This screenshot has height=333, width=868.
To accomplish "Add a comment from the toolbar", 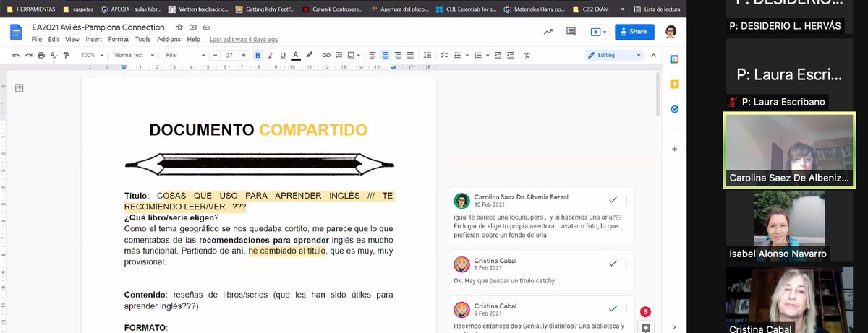I will (339, 55).
